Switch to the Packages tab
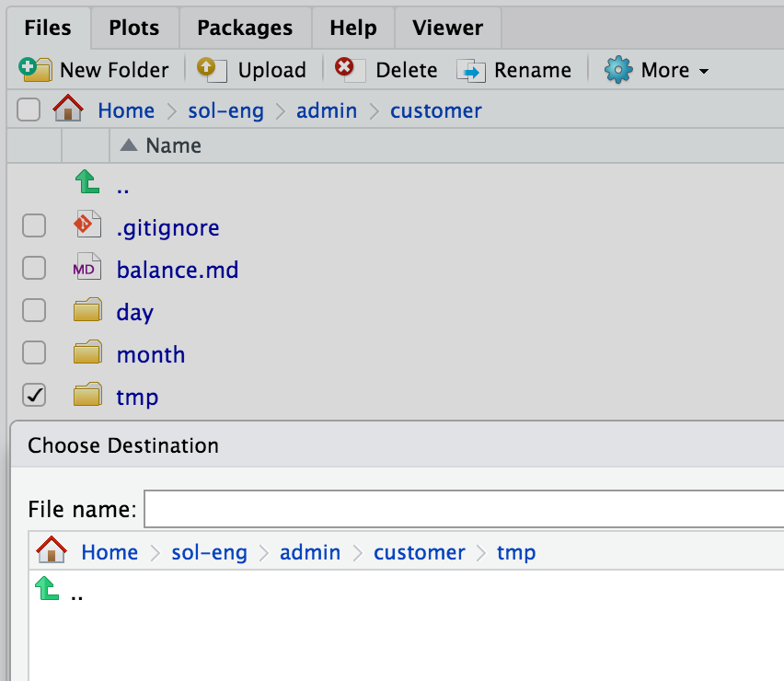Image resolution: width=784 pixels, height=681 pixels. [x=244, y=28]
